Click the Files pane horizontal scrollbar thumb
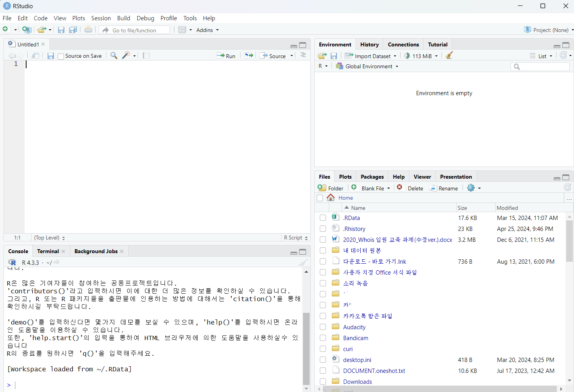The width and height of the screenshot is (574, 392). (x=439, y=389)
